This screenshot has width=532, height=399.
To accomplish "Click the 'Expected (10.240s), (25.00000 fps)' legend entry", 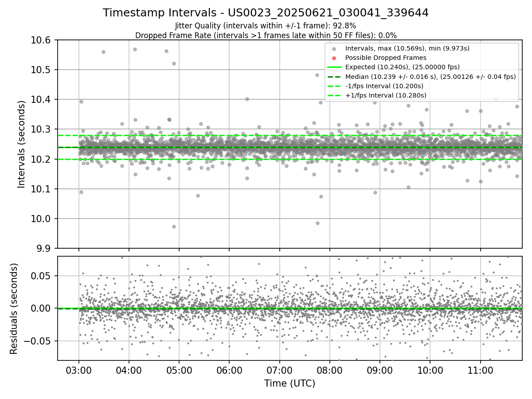I will (402, 67).
